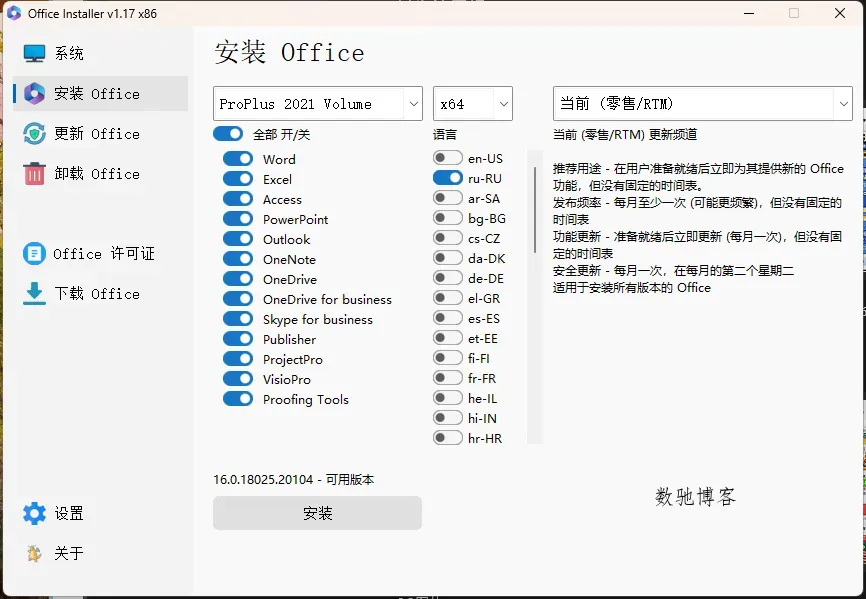Click the gear icon for 设置
866x599 pixels.
click(34, 513)
